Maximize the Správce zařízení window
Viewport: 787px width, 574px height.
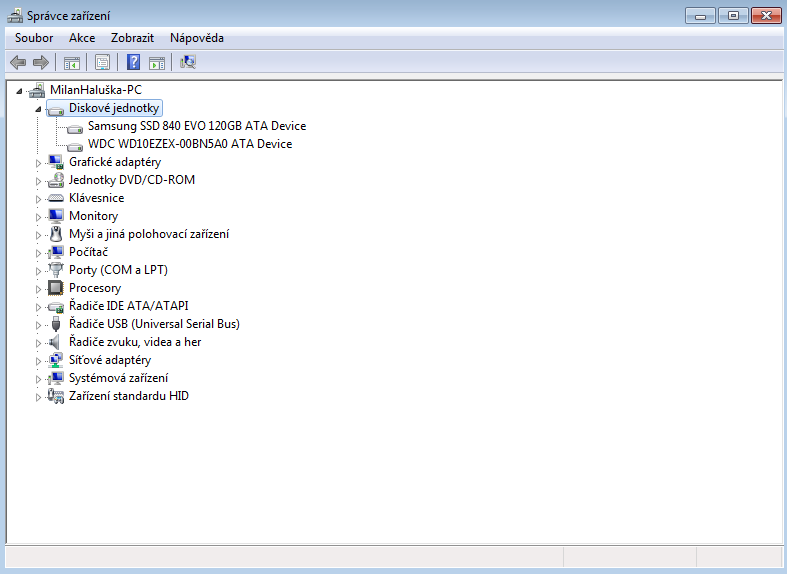[733, 16]
